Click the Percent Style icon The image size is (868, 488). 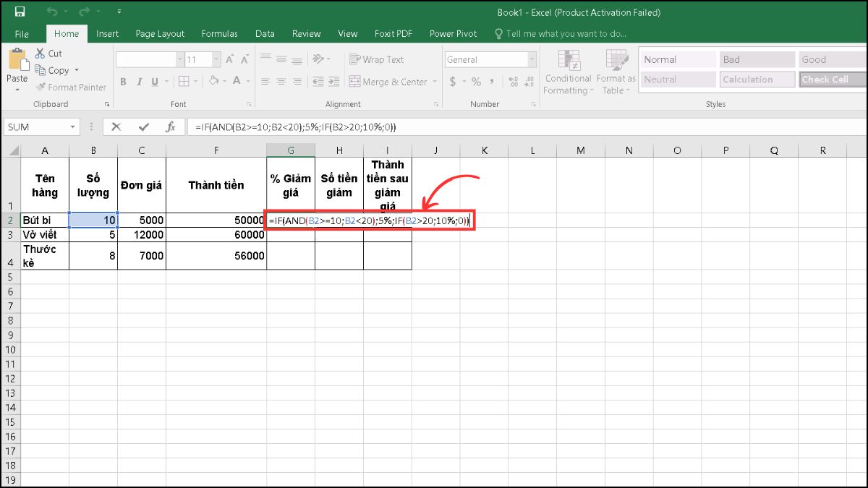coord(475,82)
